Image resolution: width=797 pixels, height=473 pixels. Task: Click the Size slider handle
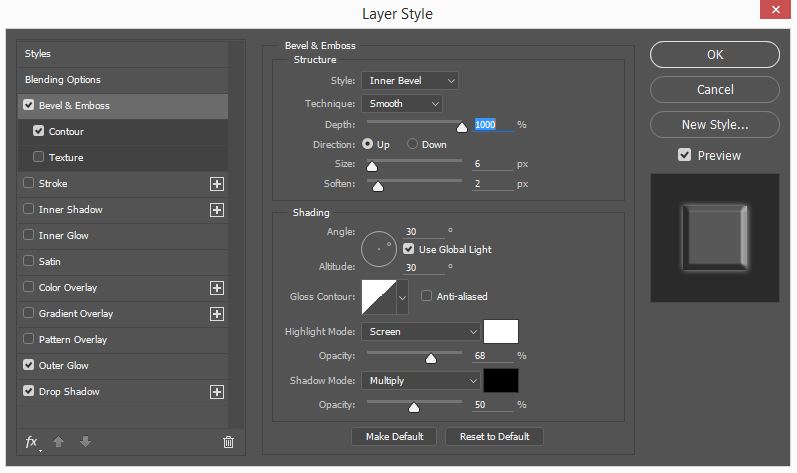(372, 166)
